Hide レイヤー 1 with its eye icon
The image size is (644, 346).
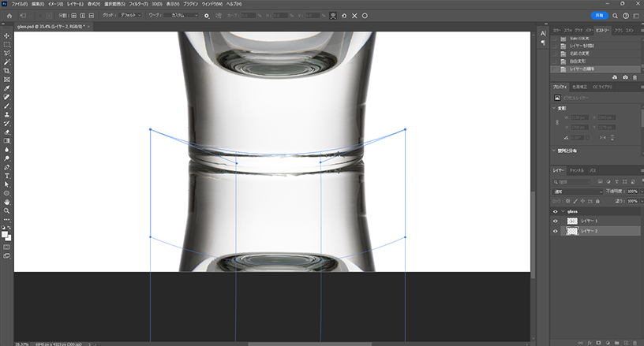[556, 221]
